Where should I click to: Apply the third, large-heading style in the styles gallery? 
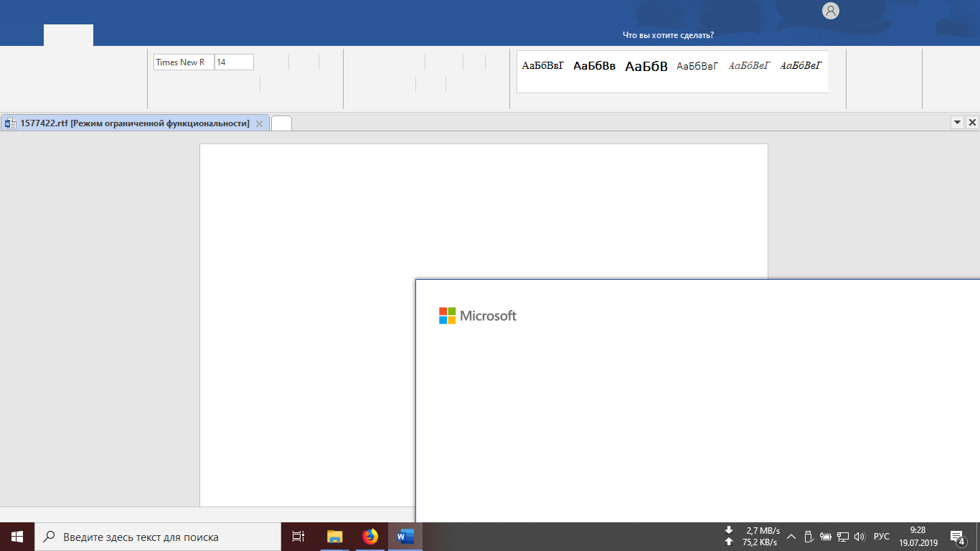[646, 66]
